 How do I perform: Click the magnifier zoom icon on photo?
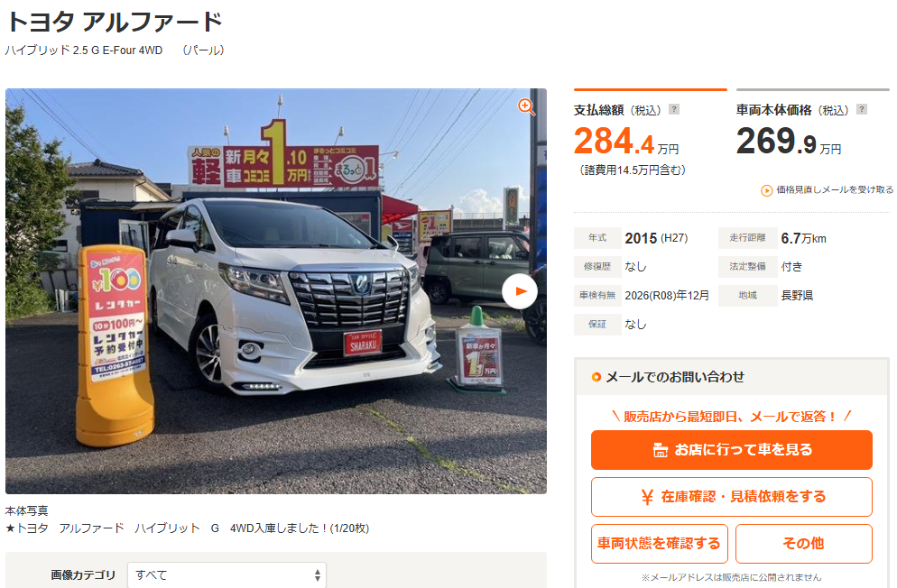click(x=526, y=106)
